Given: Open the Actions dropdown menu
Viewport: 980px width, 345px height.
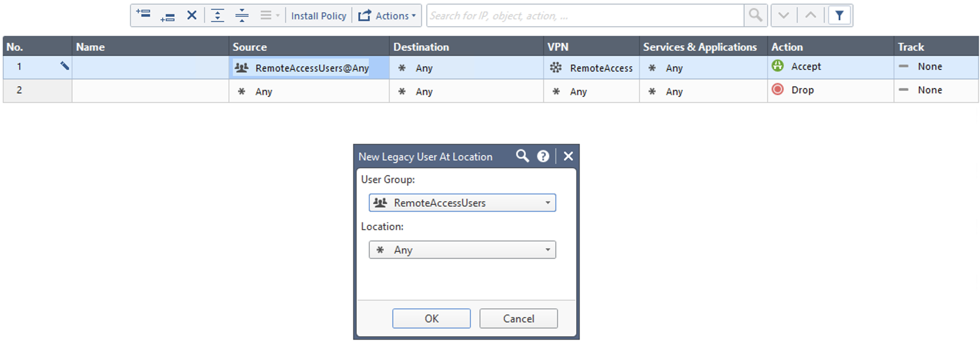Looking at the screenshot, I should 387,16.
